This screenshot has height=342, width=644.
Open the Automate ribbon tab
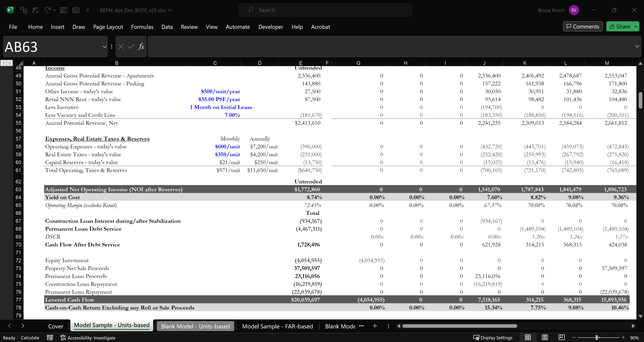(x=238, y=27)
